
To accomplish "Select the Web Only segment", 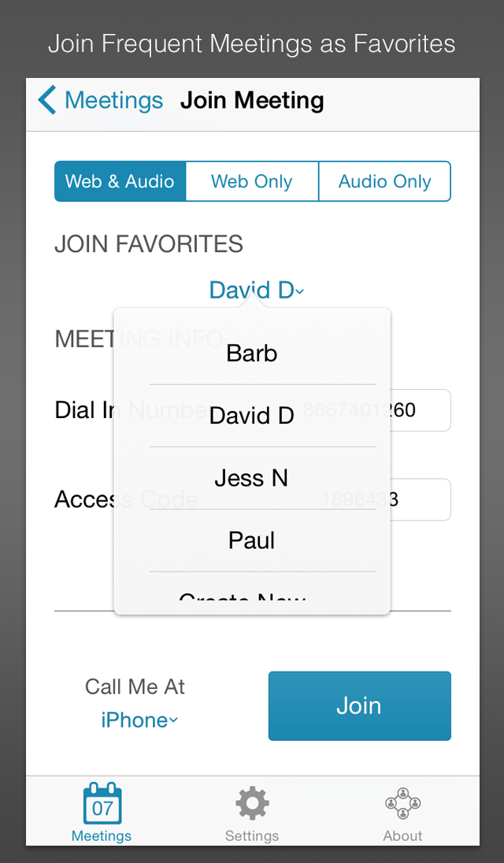I will (252, 182).
